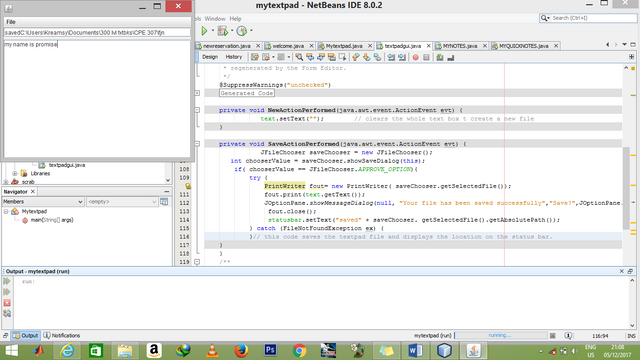Go to Previous Bookmark icon
This screenshot has height=360, width=640.
tap(356, 58)
